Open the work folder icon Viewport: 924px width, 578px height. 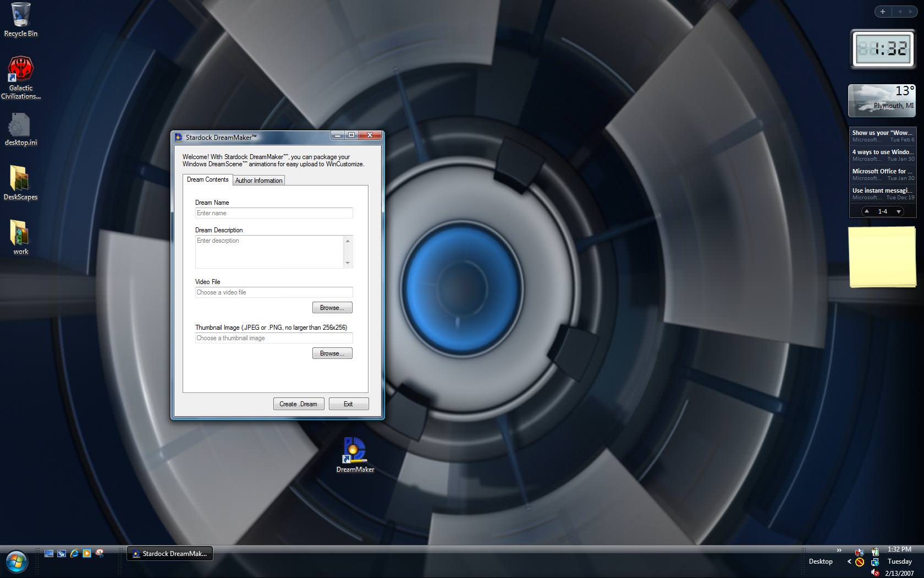[x=20, y=237]
